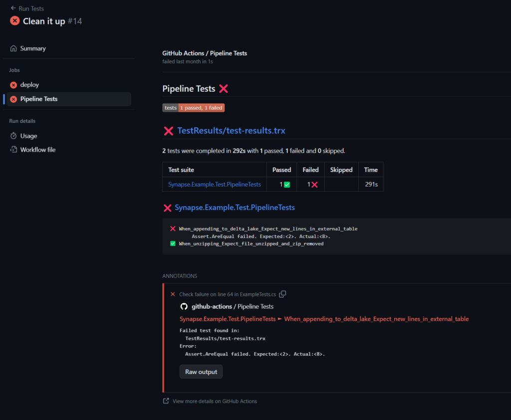511x420 pixels.
Task: Click the 291s time cell
Action: (x=371, y=185)
